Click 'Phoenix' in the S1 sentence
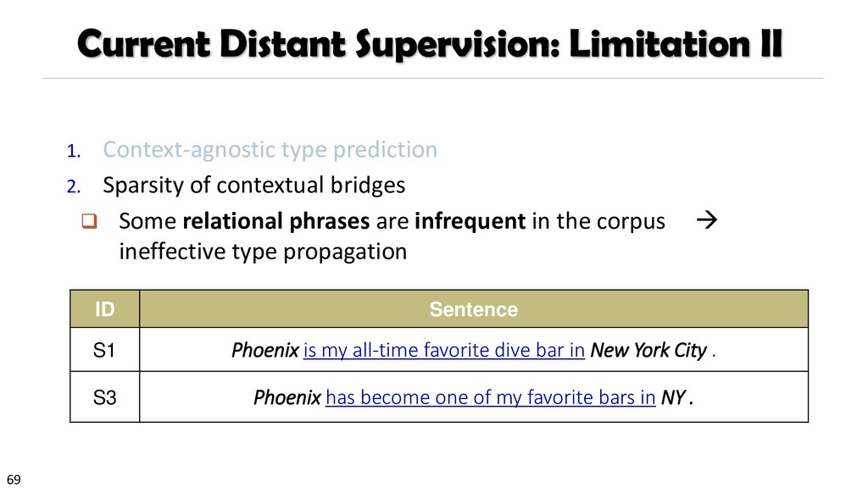The image size is (868, 488). click(265, 350)
